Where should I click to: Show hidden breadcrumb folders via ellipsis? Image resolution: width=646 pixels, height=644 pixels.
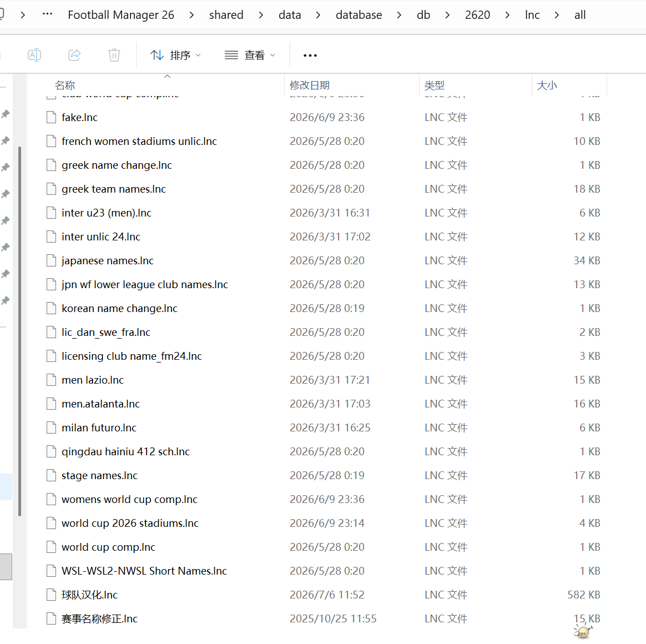47,14
